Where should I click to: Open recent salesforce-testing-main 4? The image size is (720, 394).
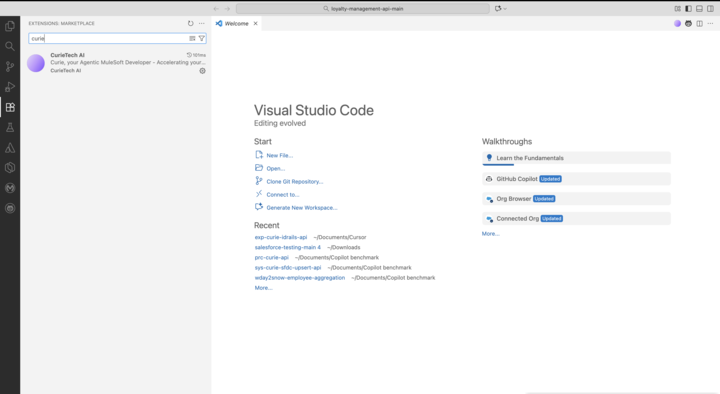point(287,248)
